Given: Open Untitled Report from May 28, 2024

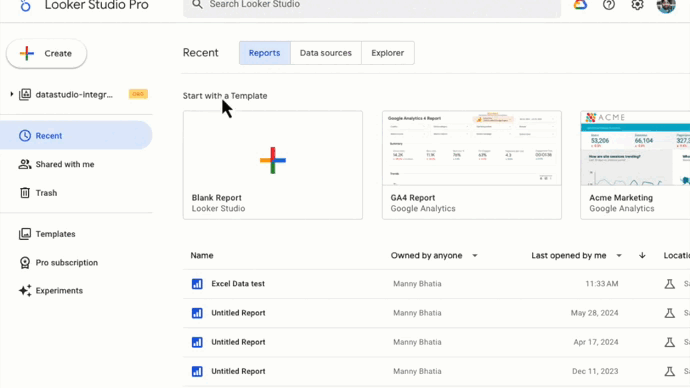Looking at the screenshot, I should point(238,313).
